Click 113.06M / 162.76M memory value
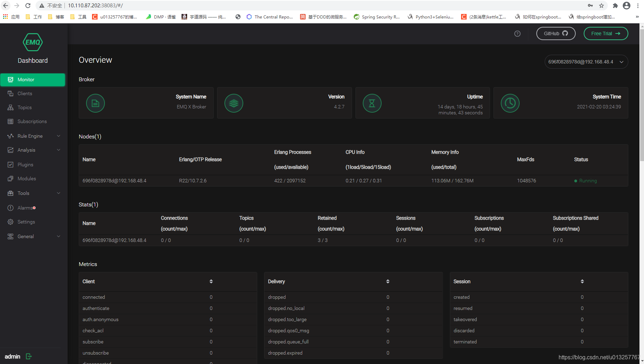 (452, 181)
